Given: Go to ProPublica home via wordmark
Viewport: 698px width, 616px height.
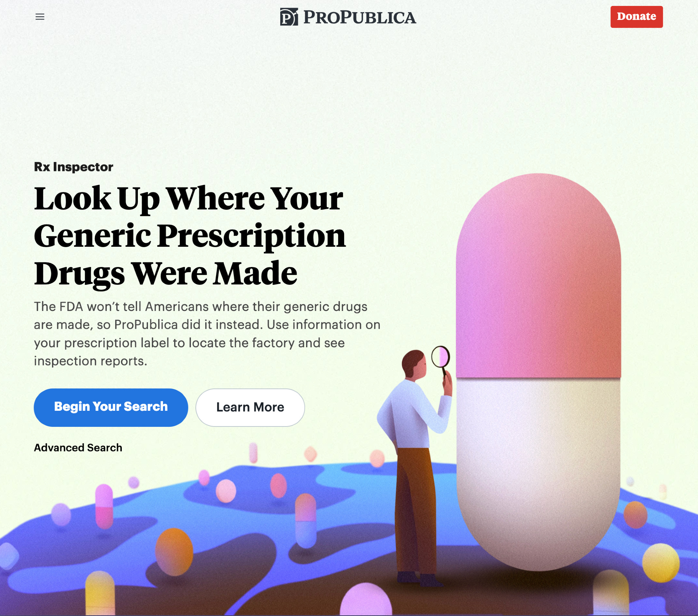Looking at the screenshot, I should tap(359, 17).
